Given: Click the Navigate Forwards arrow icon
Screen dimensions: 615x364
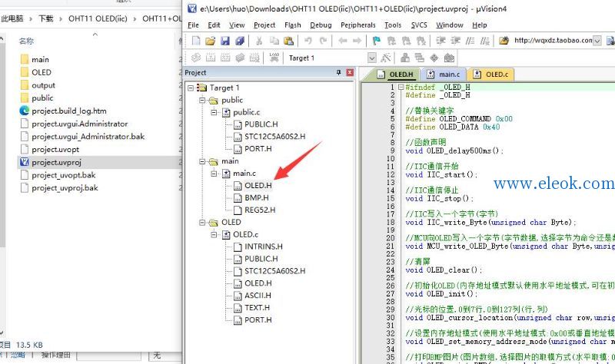Looking at the screenshot, I should point(357,41).
